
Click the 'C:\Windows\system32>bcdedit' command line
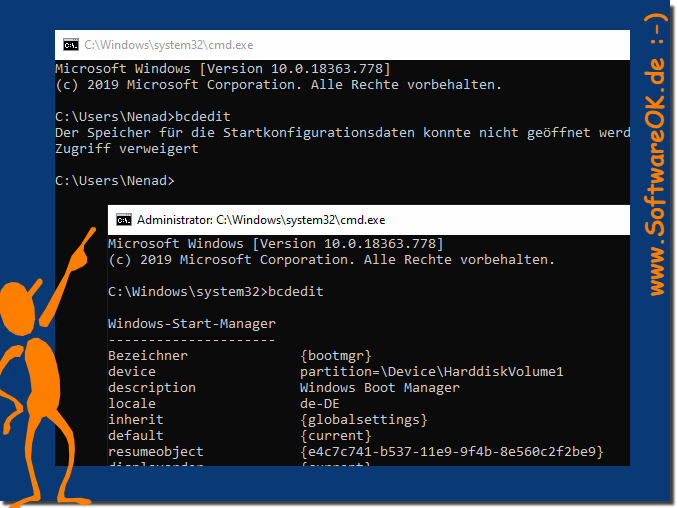(215, 292)
